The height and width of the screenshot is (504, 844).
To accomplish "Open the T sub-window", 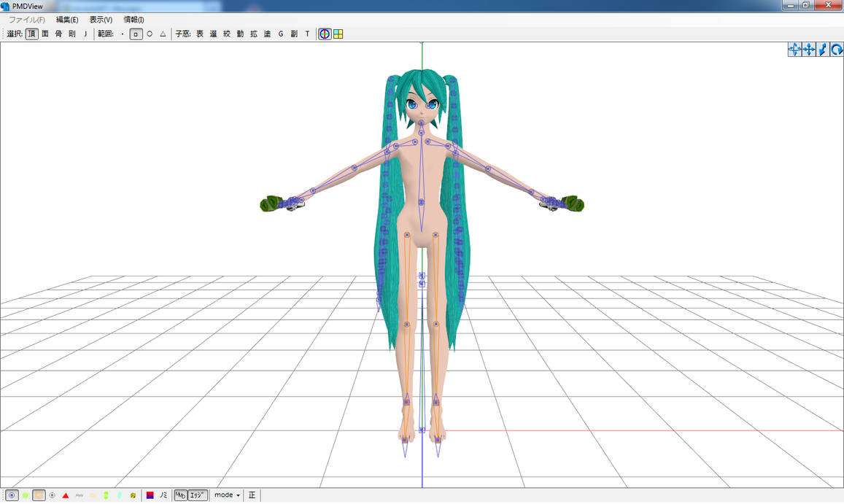I will [x=307, y=34].
